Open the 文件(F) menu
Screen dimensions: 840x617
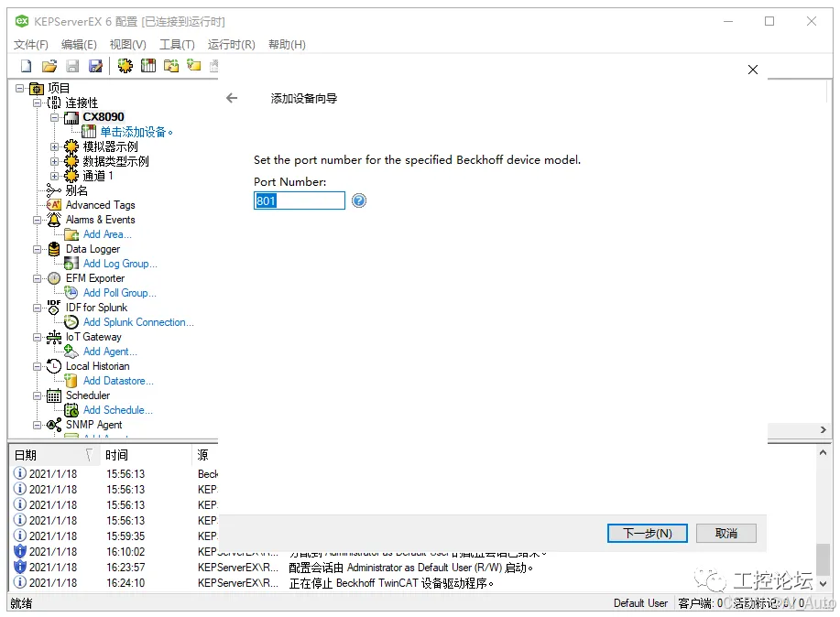[x=30, y=45]
